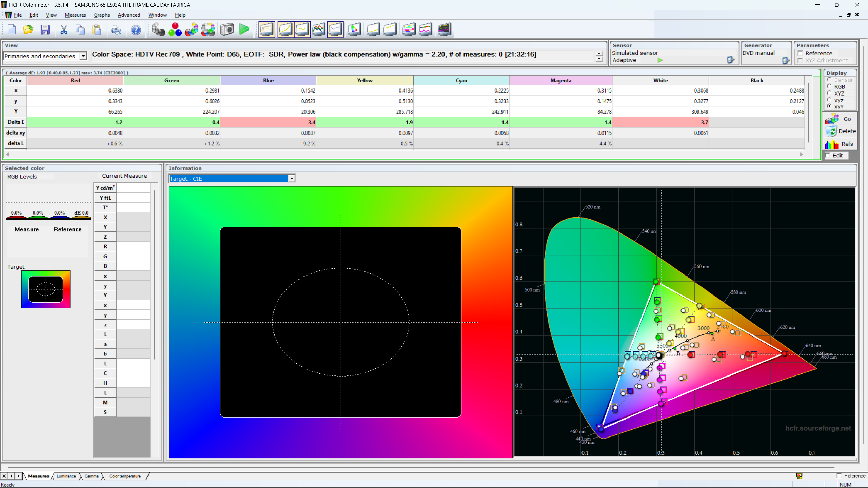The height and width of the screenshot is (488, 868).
Task: Select the XYZ display radio button
Action: click(829, 93)
